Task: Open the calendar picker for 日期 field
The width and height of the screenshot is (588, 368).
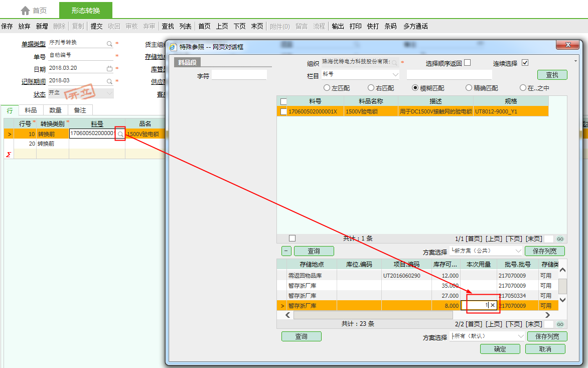Action: [x=109, y=68]
